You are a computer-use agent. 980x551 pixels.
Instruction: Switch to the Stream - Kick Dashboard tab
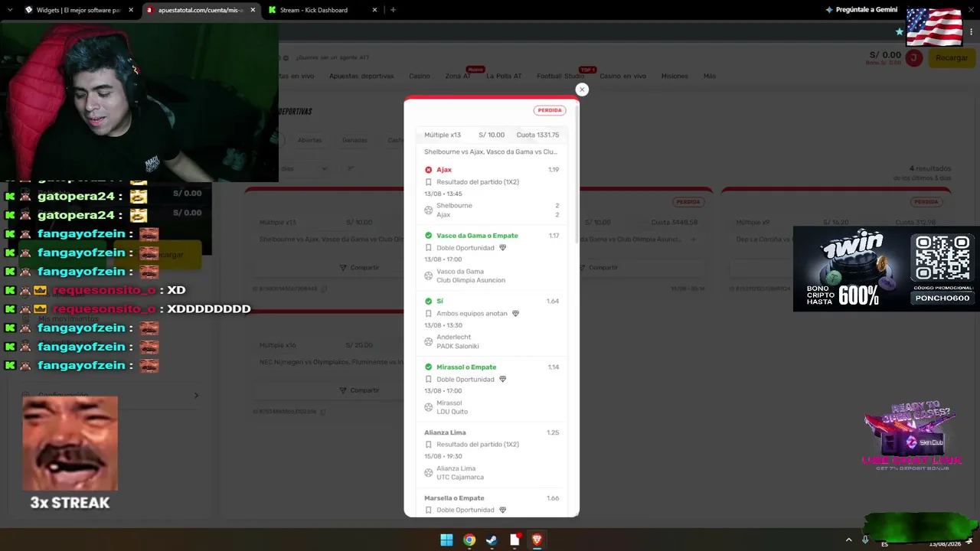322,10
